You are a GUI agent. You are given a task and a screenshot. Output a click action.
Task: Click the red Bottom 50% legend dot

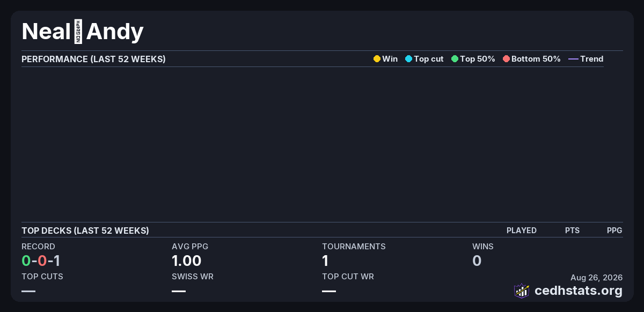(x=506, y=59)
